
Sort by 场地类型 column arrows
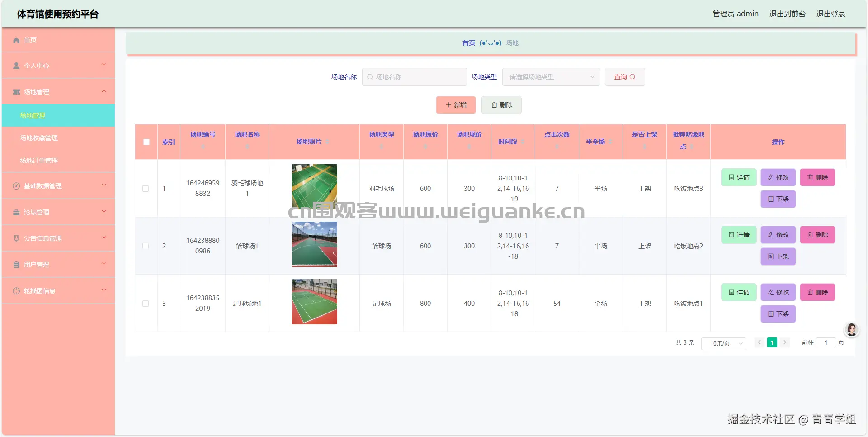pyautogui.click(x=381, y=147)
